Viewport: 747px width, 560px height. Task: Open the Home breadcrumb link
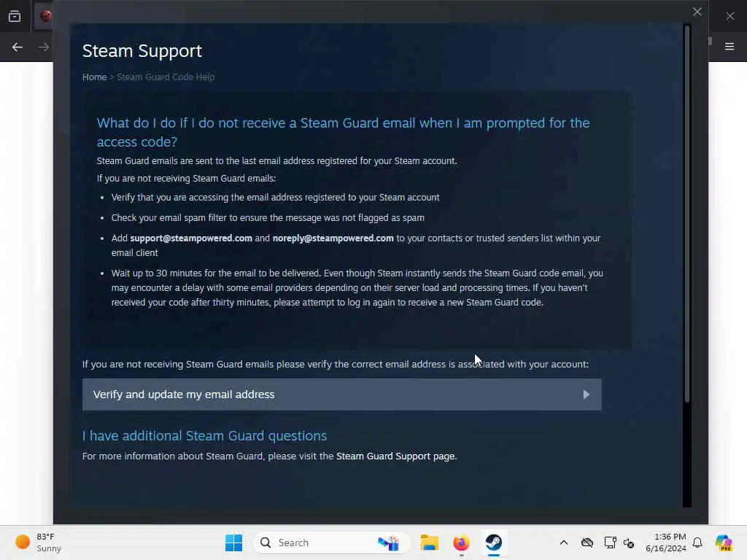coord(94,77)
